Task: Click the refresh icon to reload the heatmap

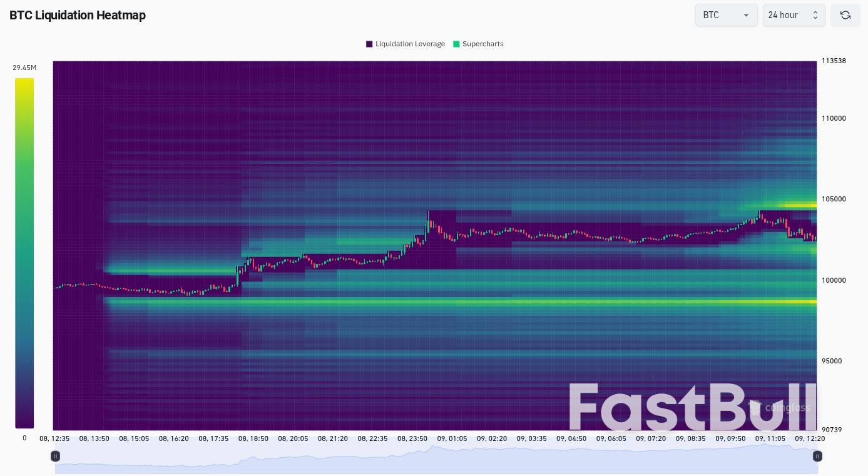Action: (845, 14)
